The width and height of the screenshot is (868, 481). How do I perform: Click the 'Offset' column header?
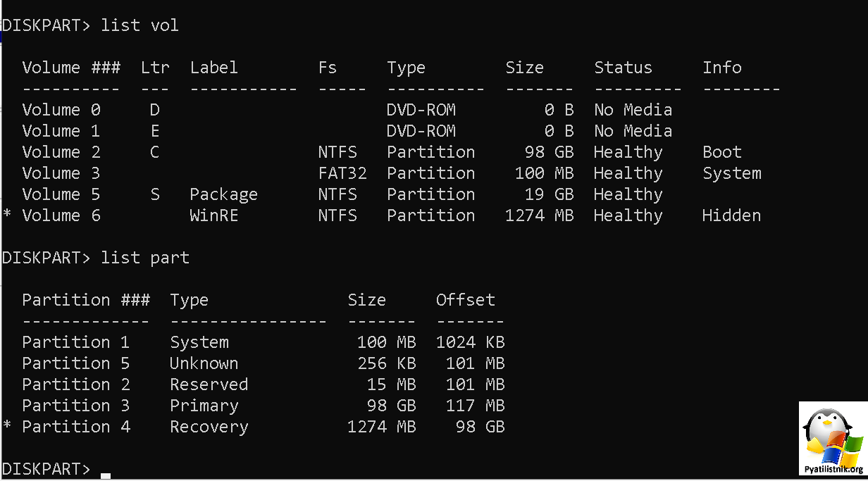point(466,300)
